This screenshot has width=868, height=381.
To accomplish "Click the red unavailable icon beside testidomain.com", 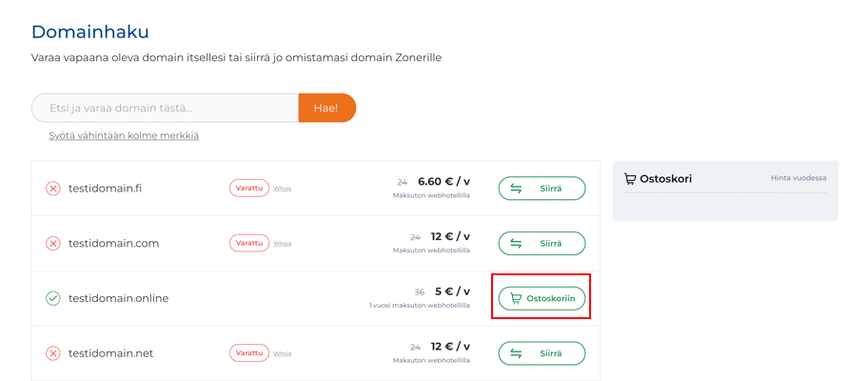I will [x=53, y=244].
